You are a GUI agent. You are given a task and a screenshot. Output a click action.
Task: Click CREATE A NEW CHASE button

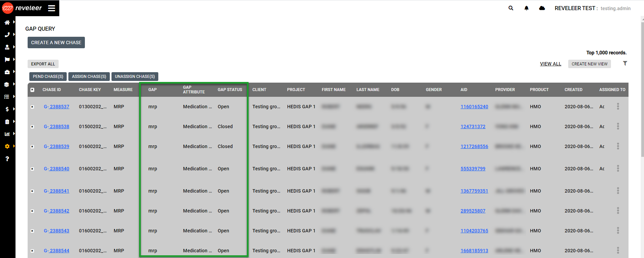click(x=56, y=42)
